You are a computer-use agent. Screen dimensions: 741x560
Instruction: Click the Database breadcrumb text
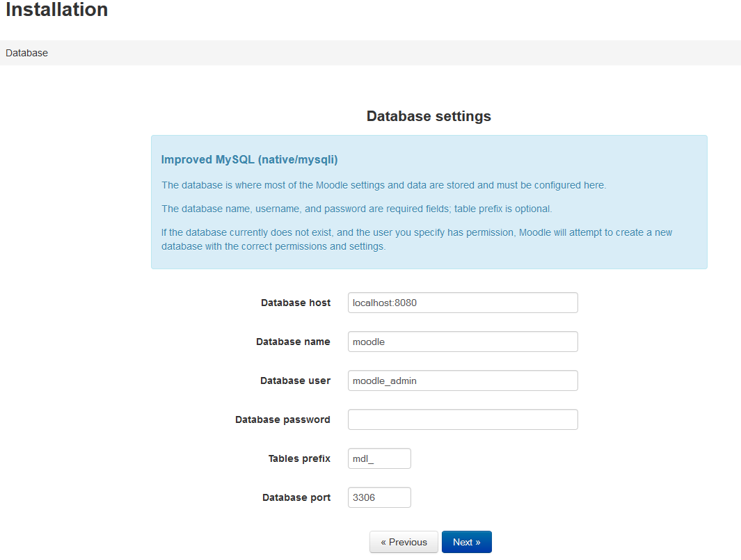26,53
